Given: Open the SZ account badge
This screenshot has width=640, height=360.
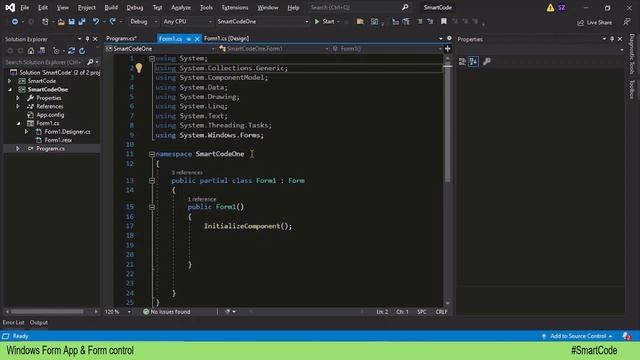Looking at the screenshot, I should click(562, 7).
